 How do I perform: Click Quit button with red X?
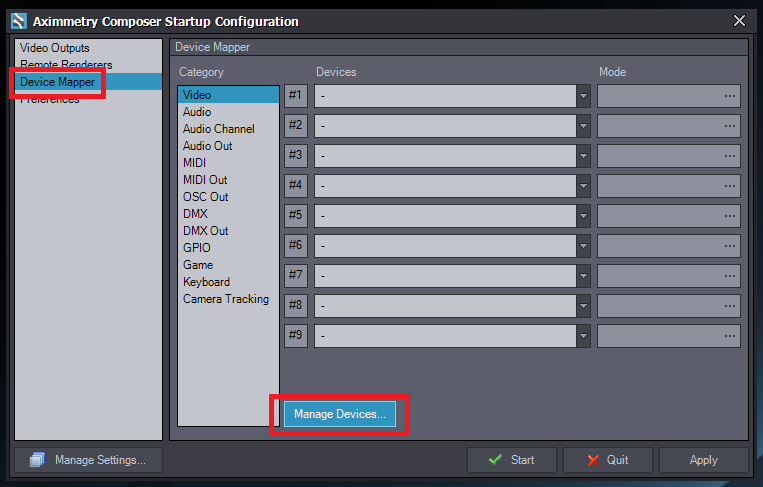click(x=608, y=460)
